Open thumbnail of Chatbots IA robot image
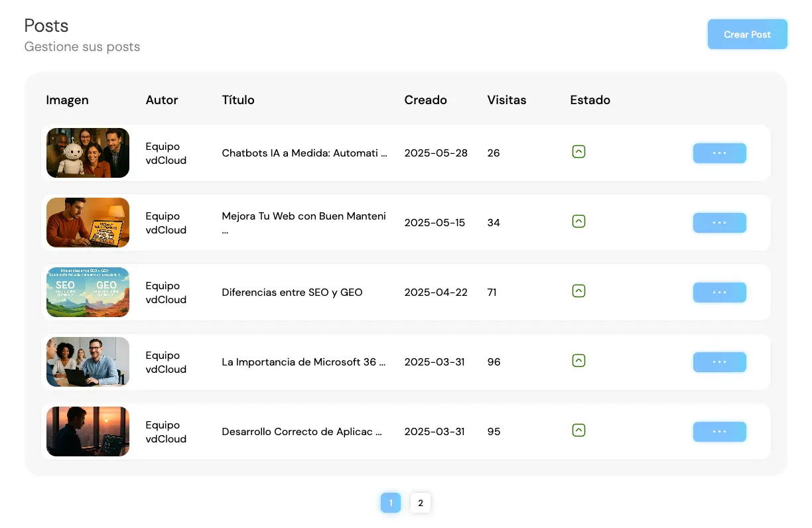Viewport: 812px width, 528px height. point(88,153)
